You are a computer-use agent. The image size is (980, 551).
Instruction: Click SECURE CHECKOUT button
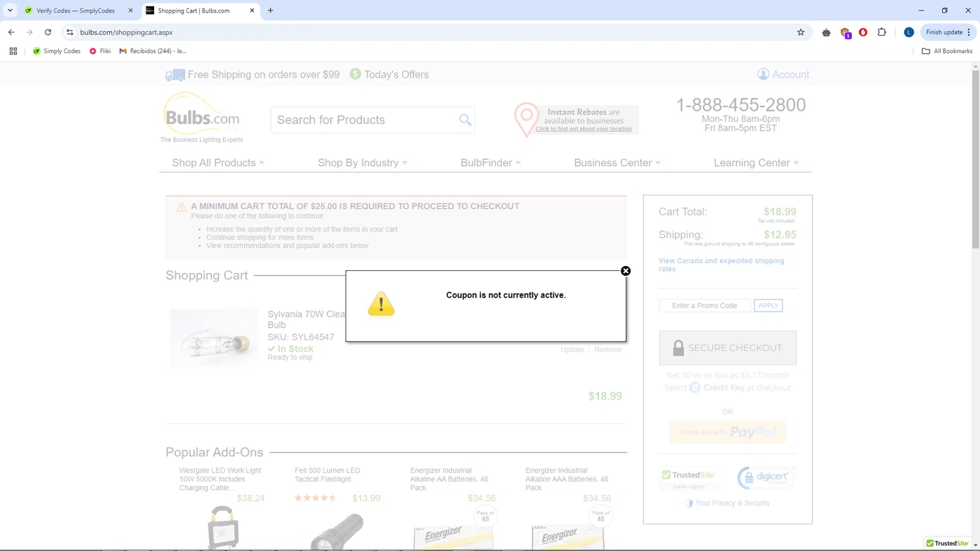(x=728, y=348)
